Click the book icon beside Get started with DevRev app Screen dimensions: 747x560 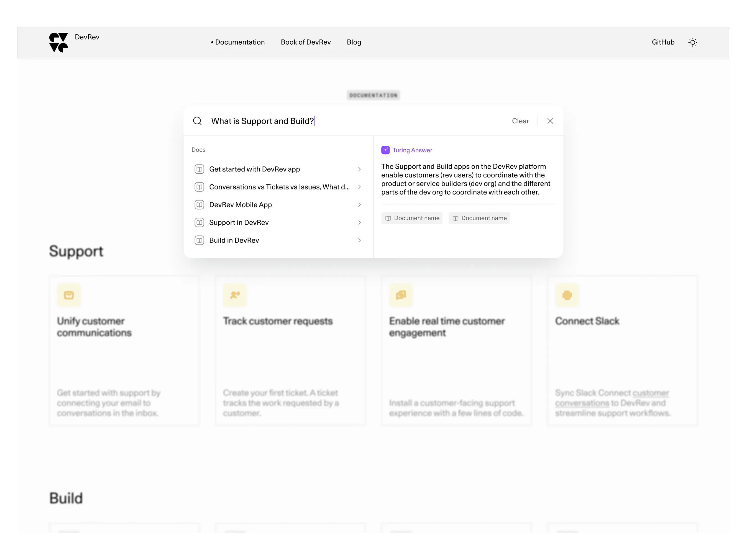199,169
